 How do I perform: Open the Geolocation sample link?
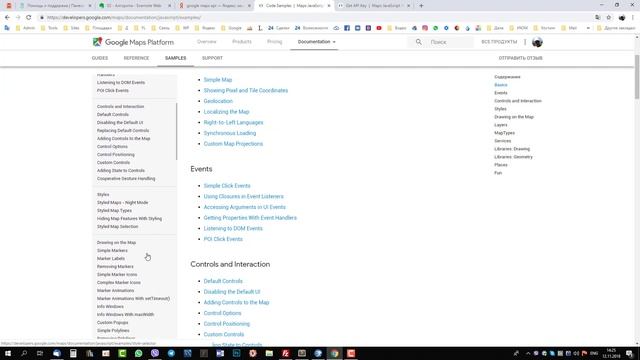218,101
